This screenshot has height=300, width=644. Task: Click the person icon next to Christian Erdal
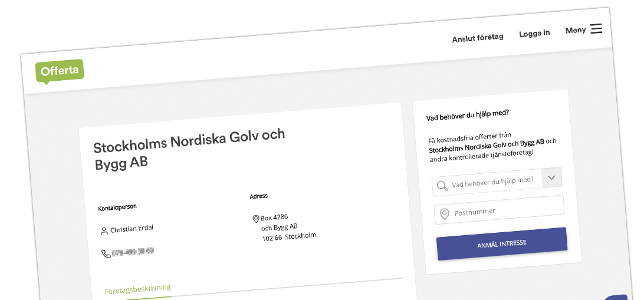click(x=104, y=231)
